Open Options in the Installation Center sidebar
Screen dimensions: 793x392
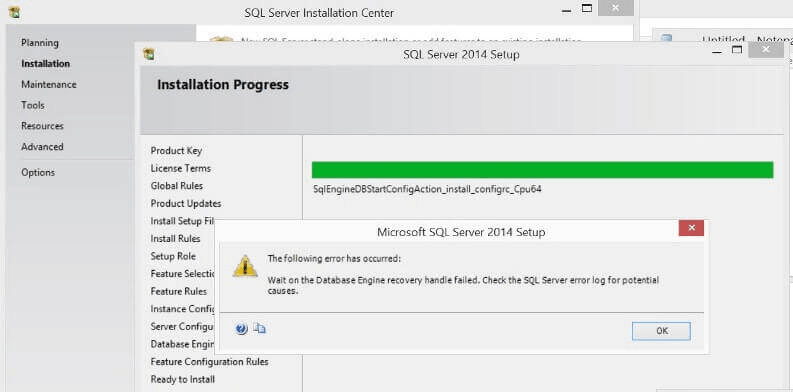(x=38, y=172)
